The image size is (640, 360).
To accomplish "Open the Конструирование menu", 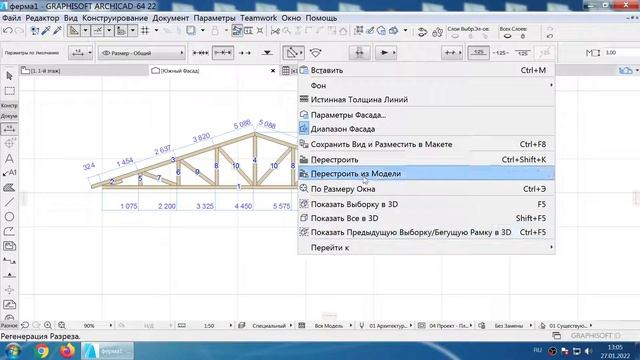I will coord(115,18).
